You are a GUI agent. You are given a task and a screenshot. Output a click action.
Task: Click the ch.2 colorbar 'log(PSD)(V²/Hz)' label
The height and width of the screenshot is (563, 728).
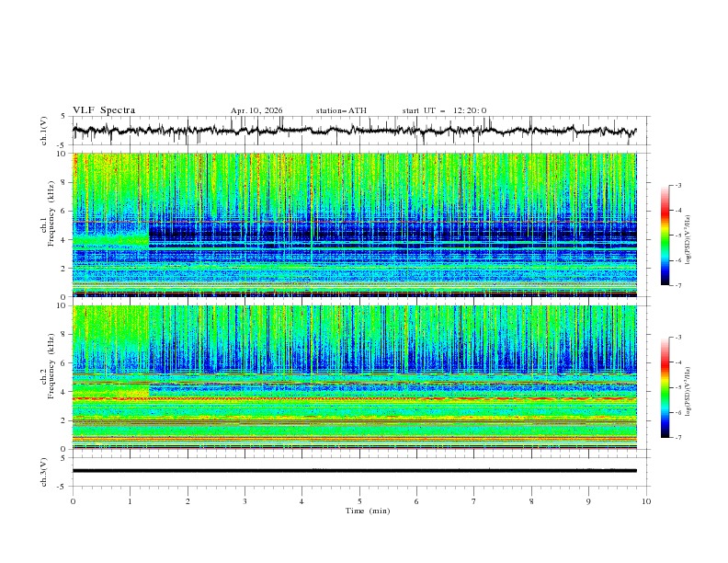point(688,391)
